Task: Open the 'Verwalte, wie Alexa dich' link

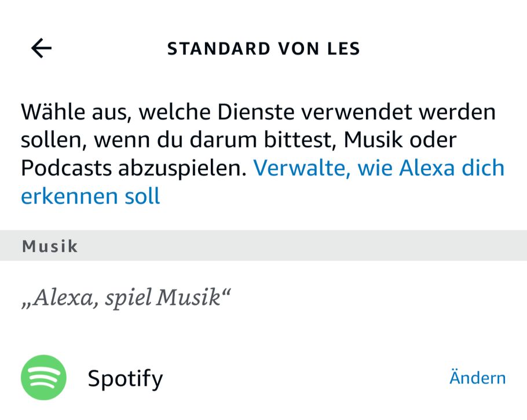Action: (379, 168)
